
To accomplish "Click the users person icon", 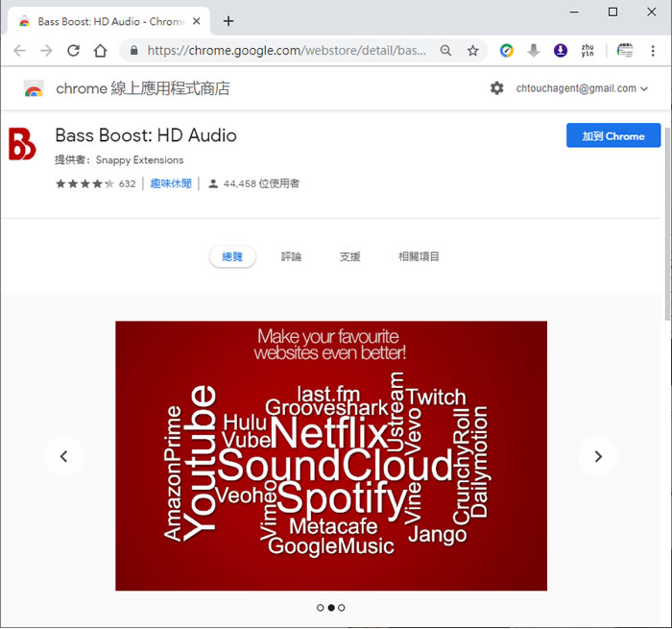I will click(213, 184).
